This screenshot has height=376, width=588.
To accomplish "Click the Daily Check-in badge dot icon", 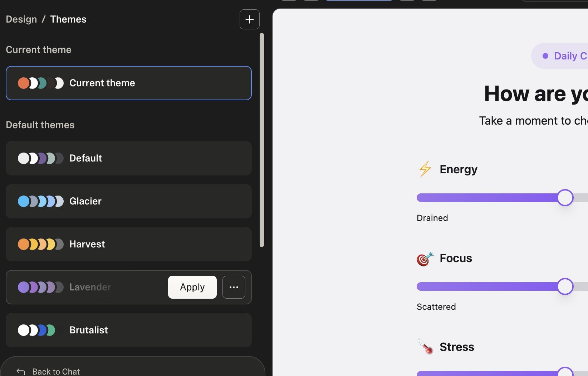I will (545, 56).
